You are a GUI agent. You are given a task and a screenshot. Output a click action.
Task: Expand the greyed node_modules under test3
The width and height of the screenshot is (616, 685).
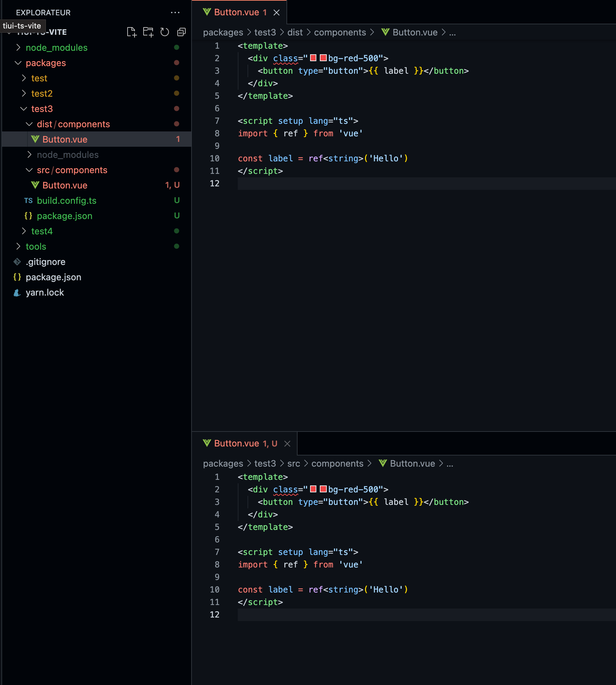click(97, 155)
